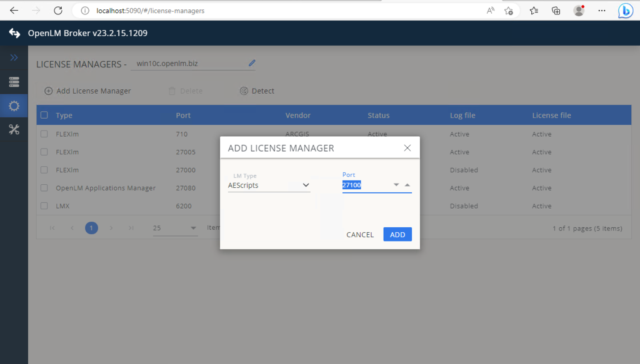Tick the LMX port 6200 row checkbox
The image size is (640, 364).
(43, 205)
